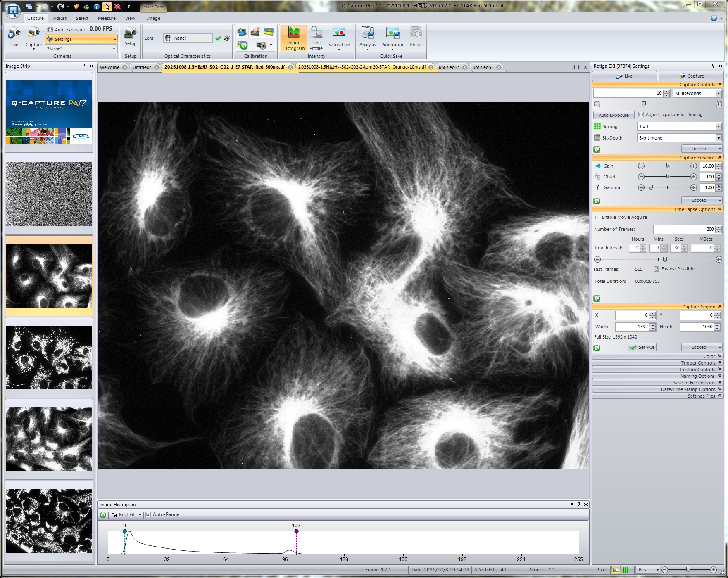Open the Image Histogram tool
728x578 pixels.
[x=293, y=39]
